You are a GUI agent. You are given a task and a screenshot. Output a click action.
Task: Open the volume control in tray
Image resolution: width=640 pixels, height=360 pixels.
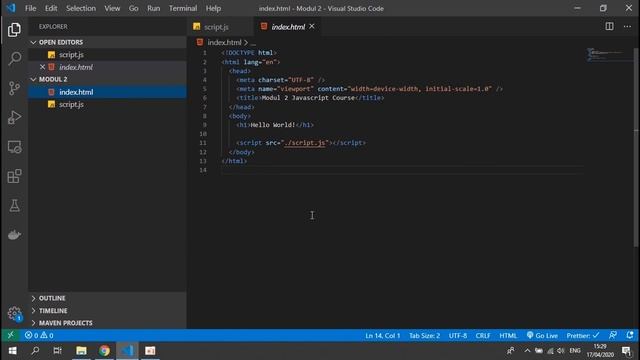(561, 351)
